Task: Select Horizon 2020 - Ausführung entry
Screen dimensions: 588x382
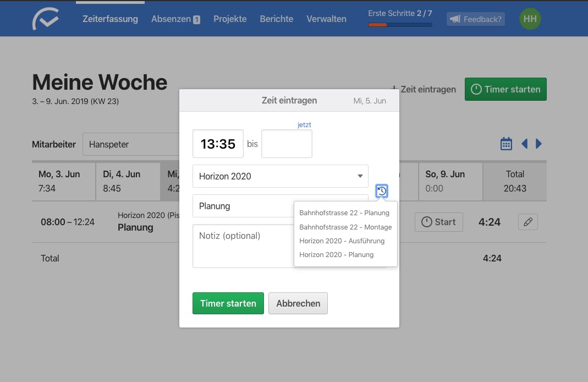Action: tap(342, 241)
